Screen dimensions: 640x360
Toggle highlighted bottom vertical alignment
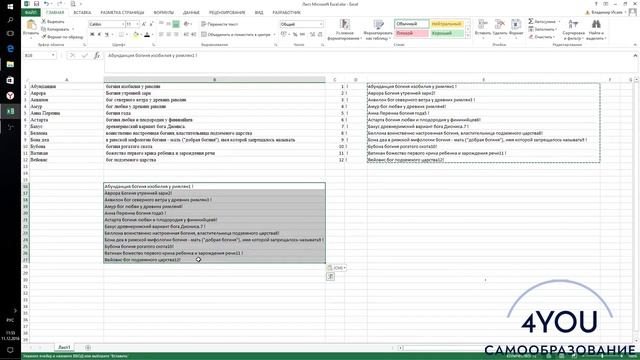[x=176, y=24]
